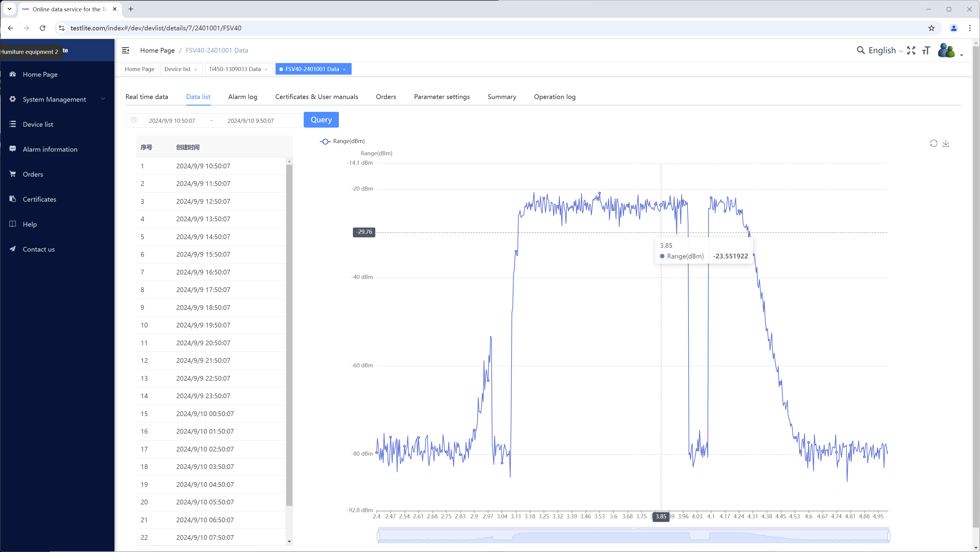This screenshot has width=980, height=552.
Task: Toggle Range(dBm) legend series visibility
Action: point(342,141)
